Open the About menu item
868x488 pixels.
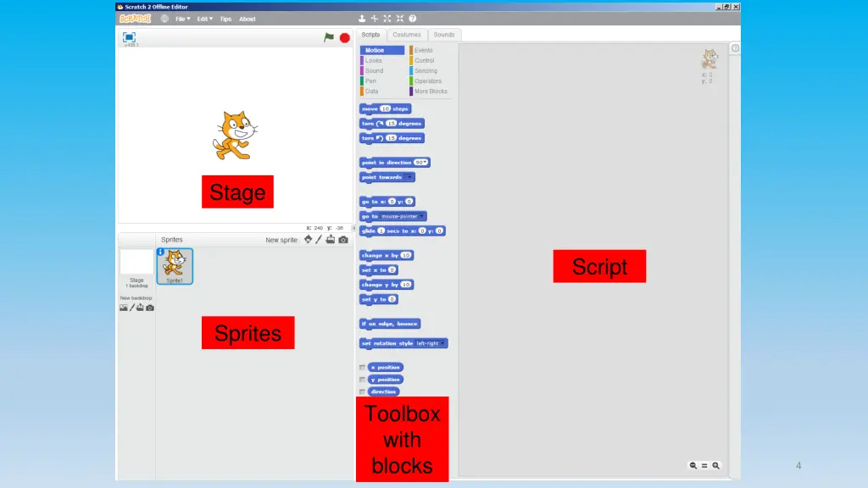click(248, 19)
